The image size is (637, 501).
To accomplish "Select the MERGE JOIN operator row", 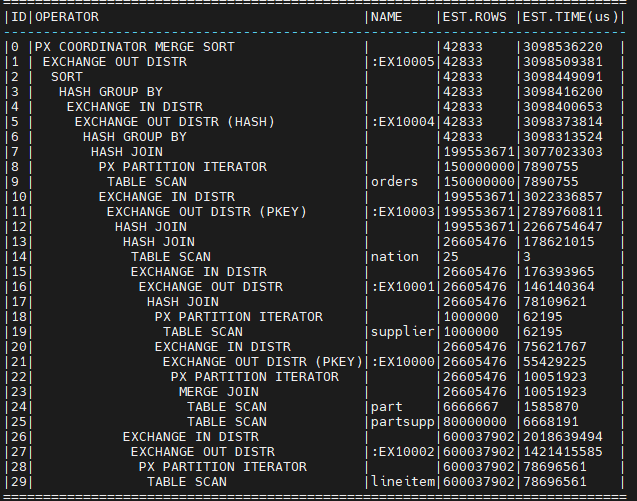I will click(314, 392).
